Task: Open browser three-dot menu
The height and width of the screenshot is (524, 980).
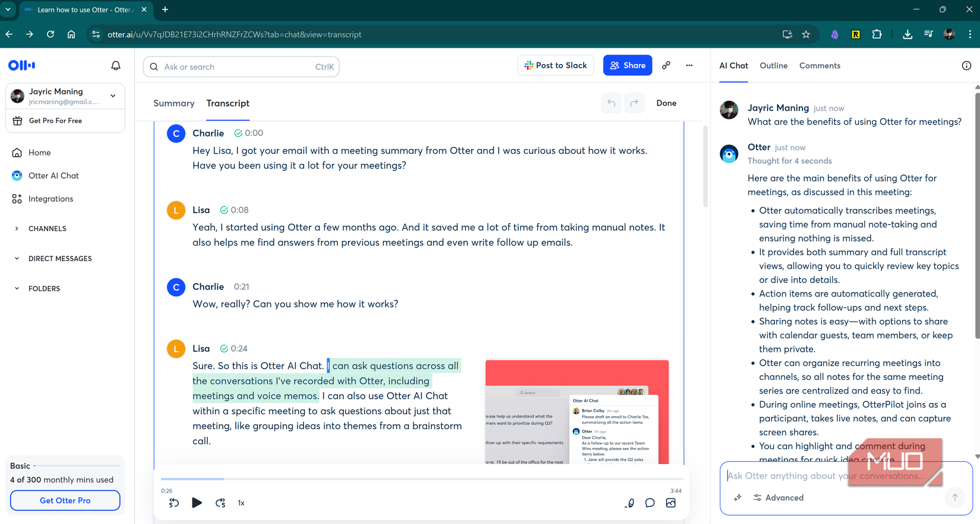Action: tap(969, 34)
